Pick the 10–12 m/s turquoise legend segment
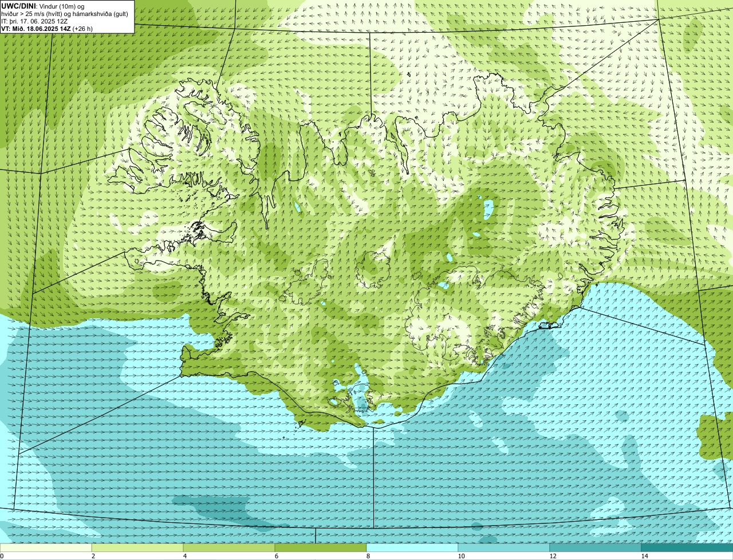The height and width of the screenshot is (560, 733). [504, 547]
